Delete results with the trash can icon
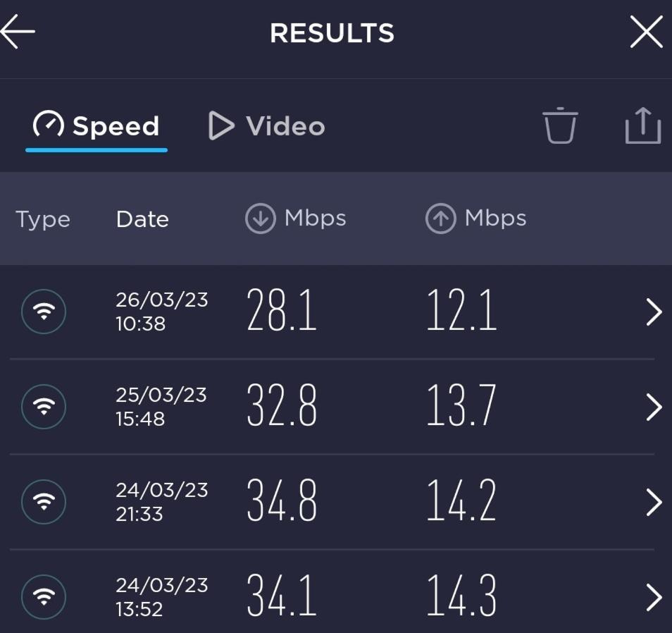The image size is (672, 633). [x=560, y=125]
